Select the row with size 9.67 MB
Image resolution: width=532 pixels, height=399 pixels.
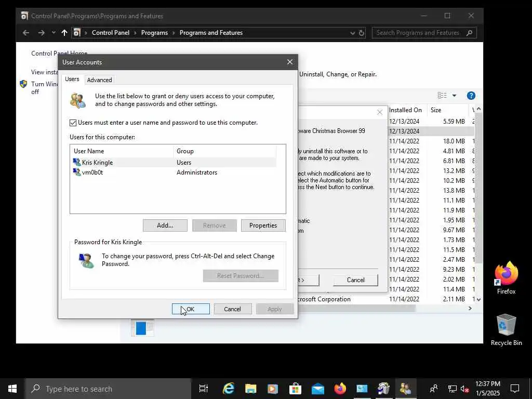(431, 230)
